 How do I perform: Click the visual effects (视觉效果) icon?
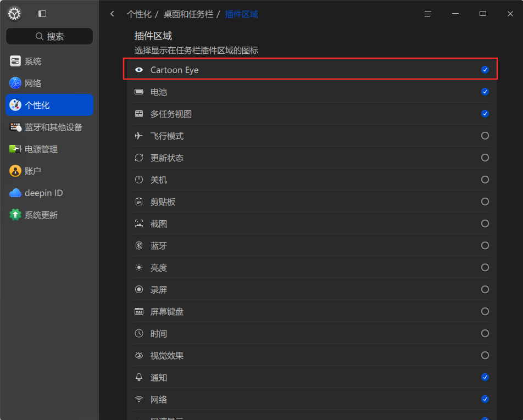click(139, 355)
